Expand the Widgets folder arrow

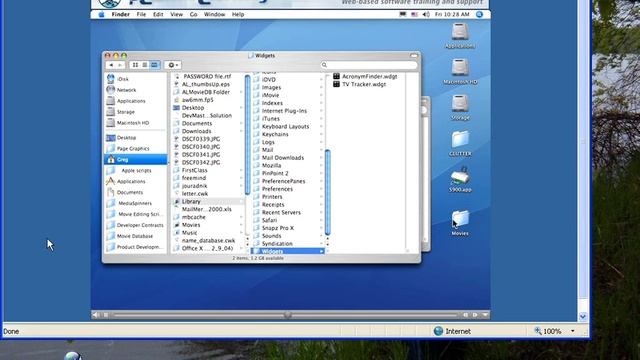click(322, 251)
